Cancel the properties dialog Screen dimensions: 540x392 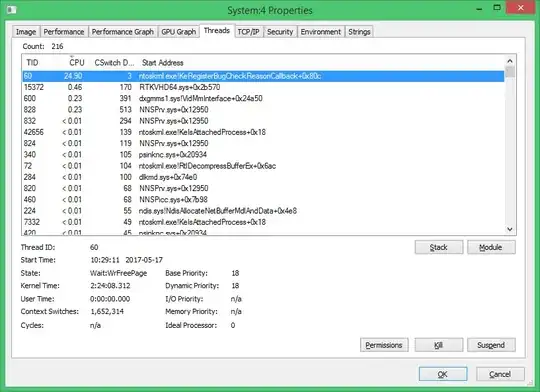(x=500, y=374)
